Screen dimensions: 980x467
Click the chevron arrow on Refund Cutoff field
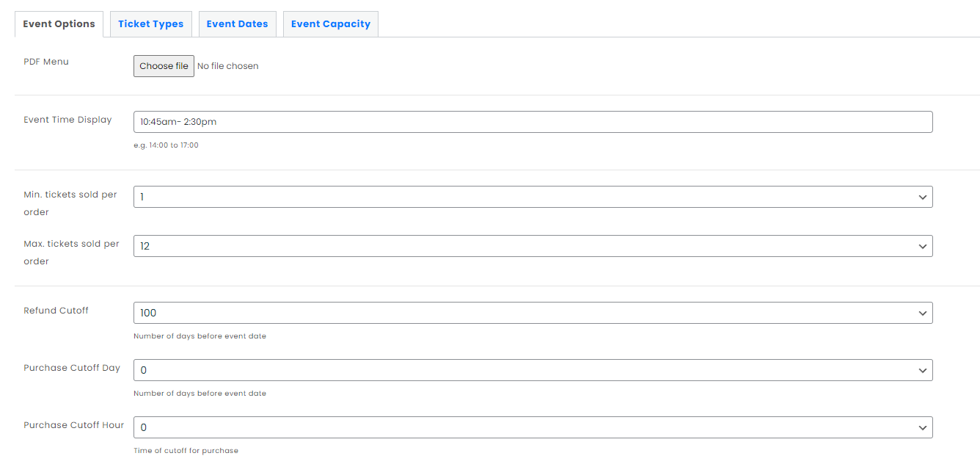pos(922,313)
